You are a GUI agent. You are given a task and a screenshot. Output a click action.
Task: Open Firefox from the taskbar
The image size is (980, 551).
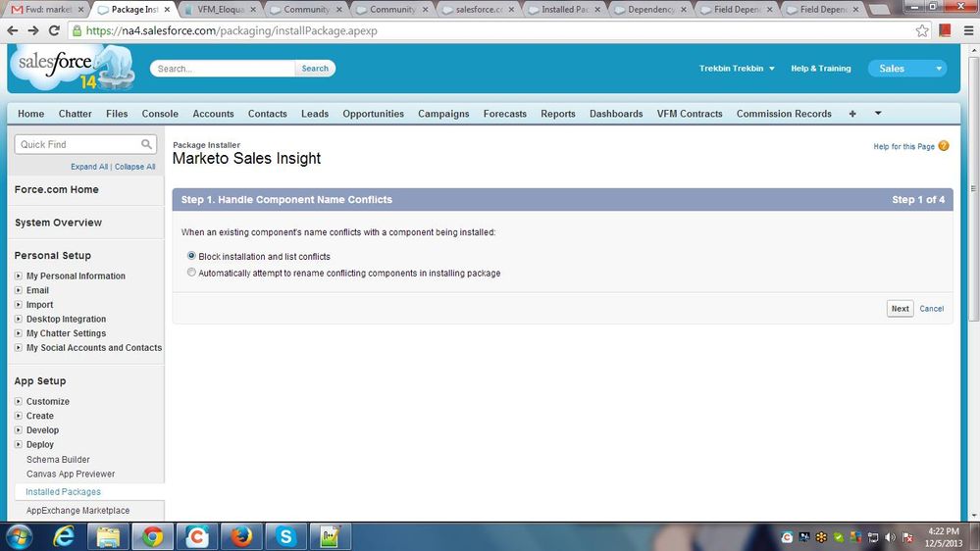coord(241,536)
